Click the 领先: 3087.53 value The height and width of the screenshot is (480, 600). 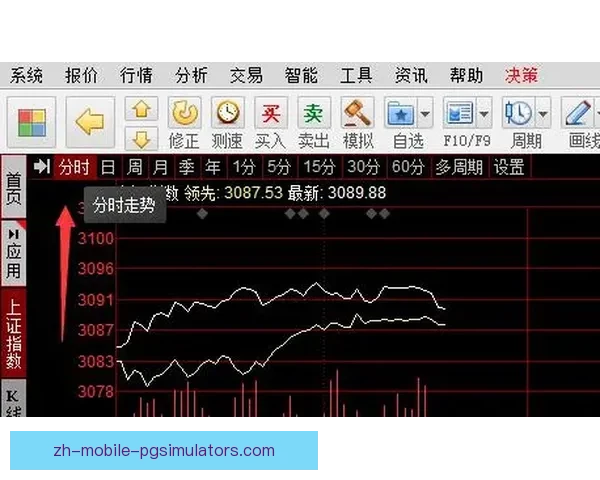coord(233,193)
